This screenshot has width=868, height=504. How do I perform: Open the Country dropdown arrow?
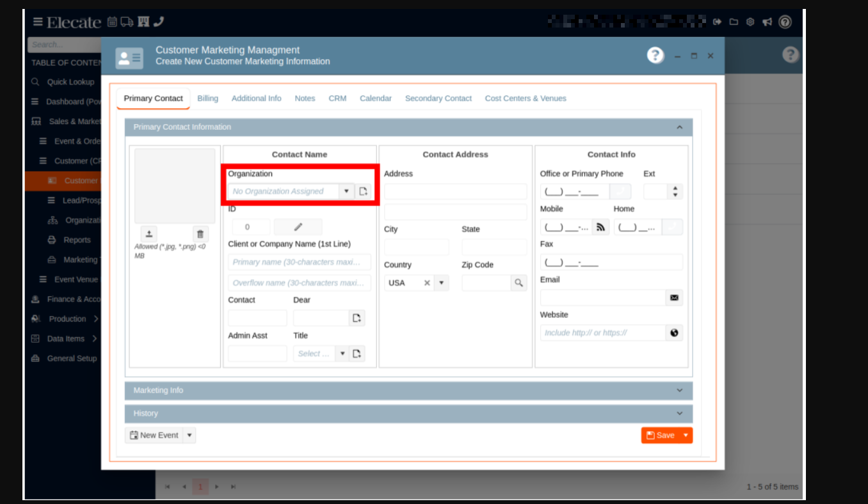coord(441,283)
